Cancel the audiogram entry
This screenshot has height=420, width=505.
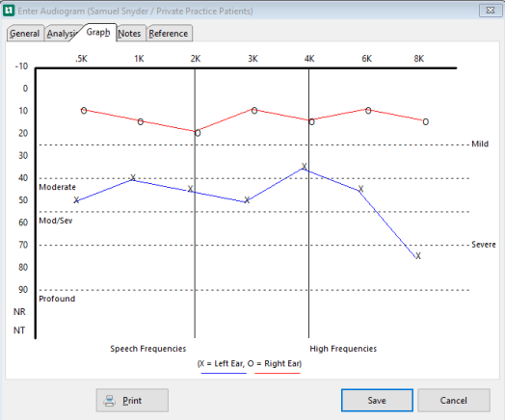454,401
